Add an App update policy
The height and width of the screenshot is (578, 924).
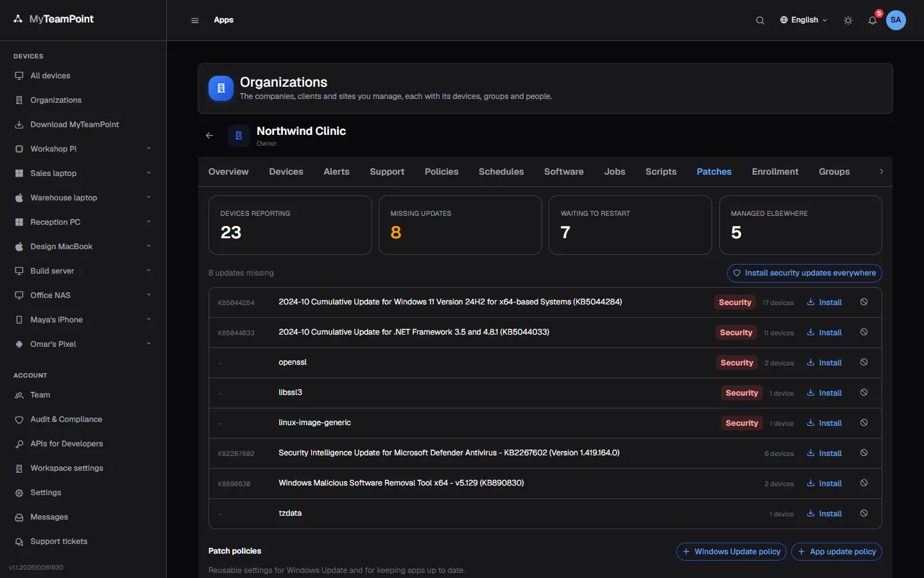click(837, 552)
